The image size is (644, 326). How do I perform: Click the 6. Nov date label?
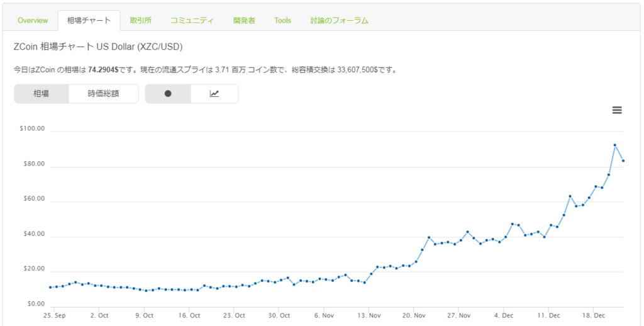[x=324, y=315]
